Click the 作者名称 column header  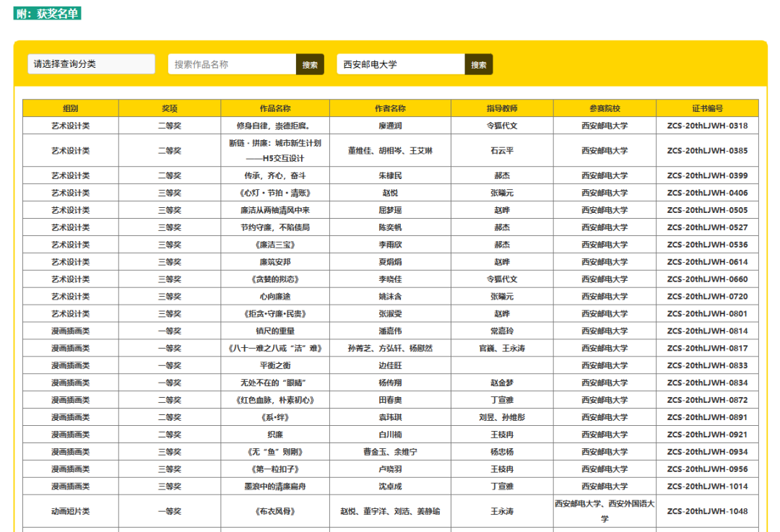[x=390, y=108]
